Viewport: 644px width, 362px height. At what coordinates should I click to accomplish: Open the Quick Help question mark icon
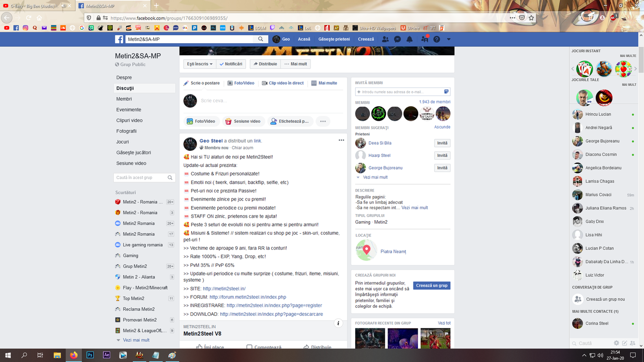coord(437,39)
